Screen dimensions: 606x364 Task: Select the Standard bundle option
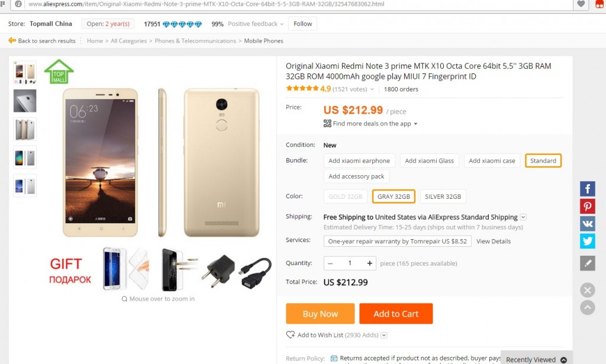[543, 160]
